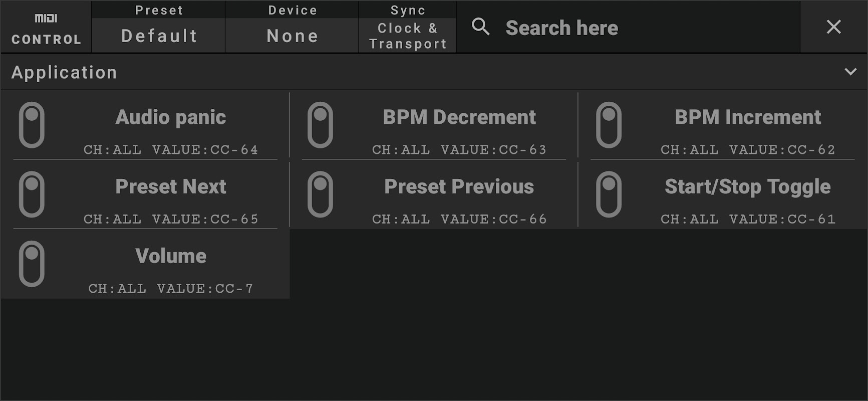Click the Audio panic MIDI learn icon
868x401 pixels.
click(32, 125)
